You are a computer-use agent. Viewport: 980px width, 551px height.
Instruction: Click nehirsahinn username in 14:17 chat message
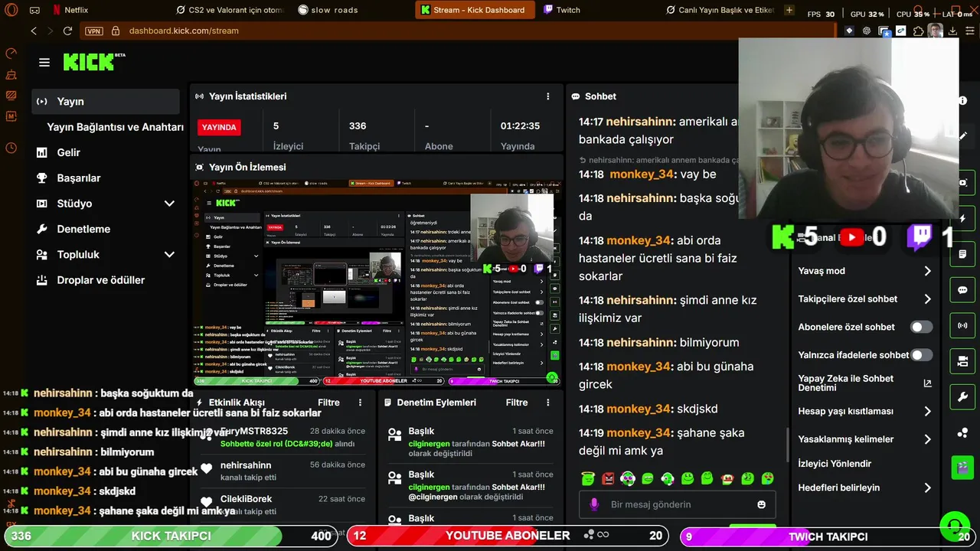tap(641, 122)
